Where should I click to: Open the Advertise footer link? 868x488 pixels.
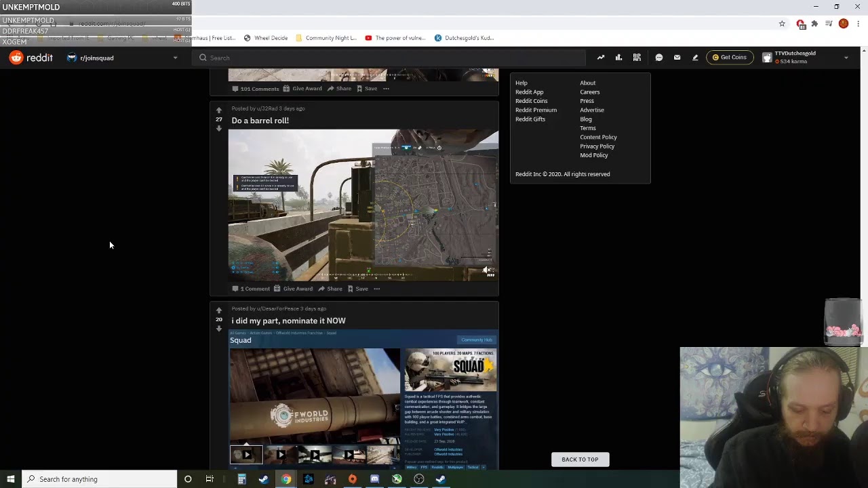point(591,110)
